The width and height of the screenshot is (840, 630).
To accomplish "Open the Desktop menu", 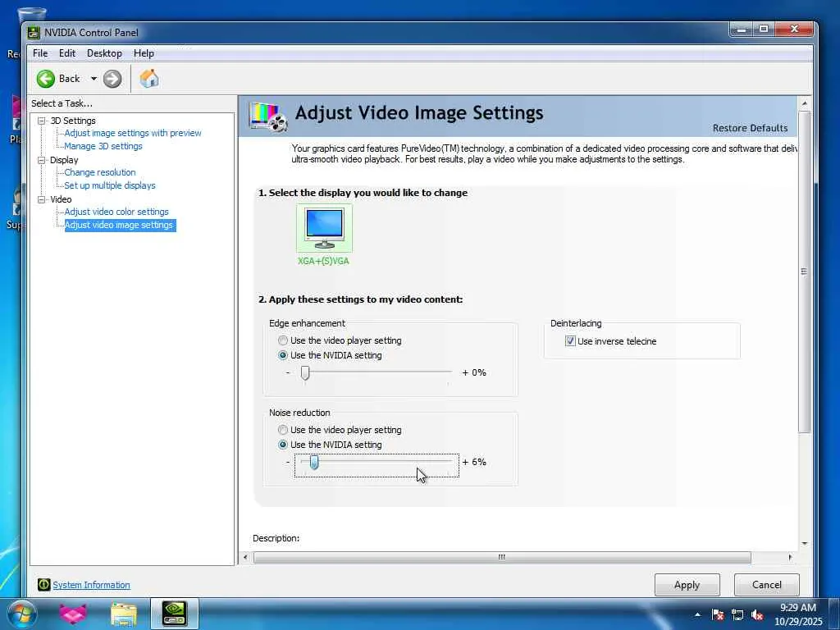I will (x=104, y=53).
